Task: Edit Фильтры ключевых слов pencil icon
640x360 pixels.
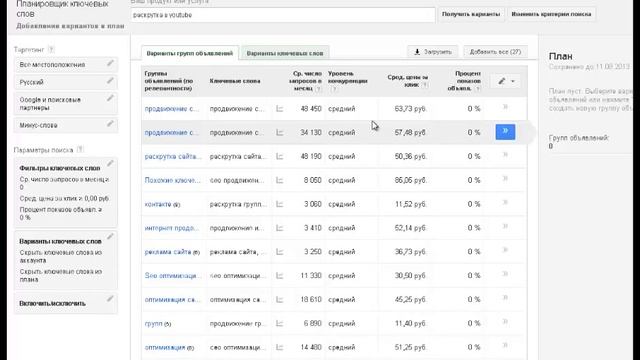Action: click(x=110, y=164)
